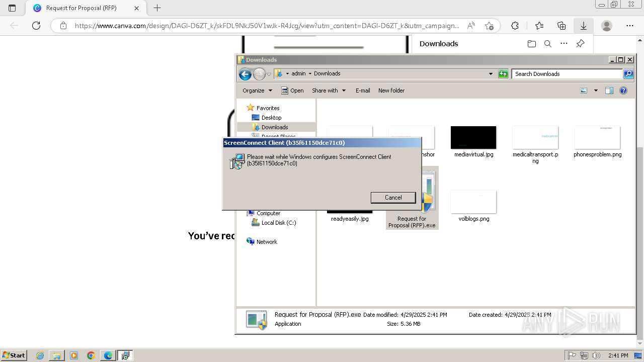This screenshot has width=644, height=362.
Task: Click the Edge downloads toolbar icon
Action: point(584,26)
